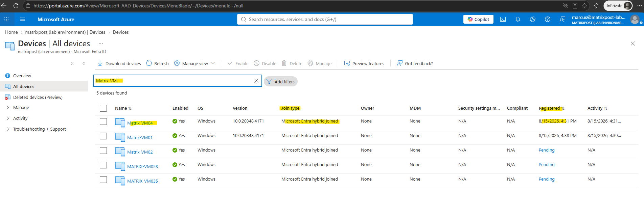Clear the Matrix-VM search text
644x215 pixels.
(256, 81)
